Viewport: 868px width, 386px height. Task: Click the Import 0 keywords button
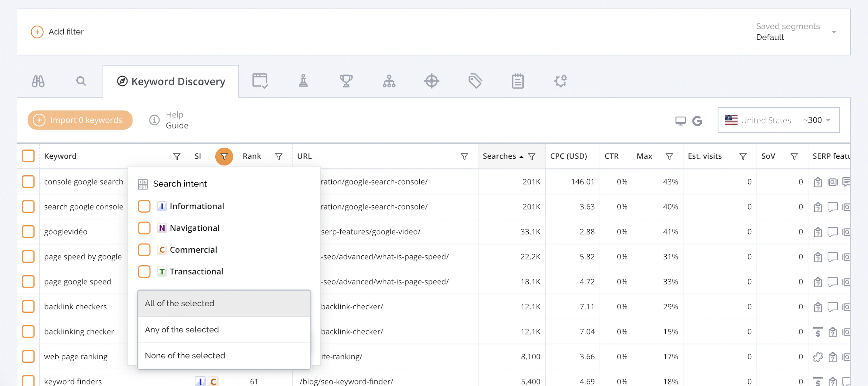point(80,120)
